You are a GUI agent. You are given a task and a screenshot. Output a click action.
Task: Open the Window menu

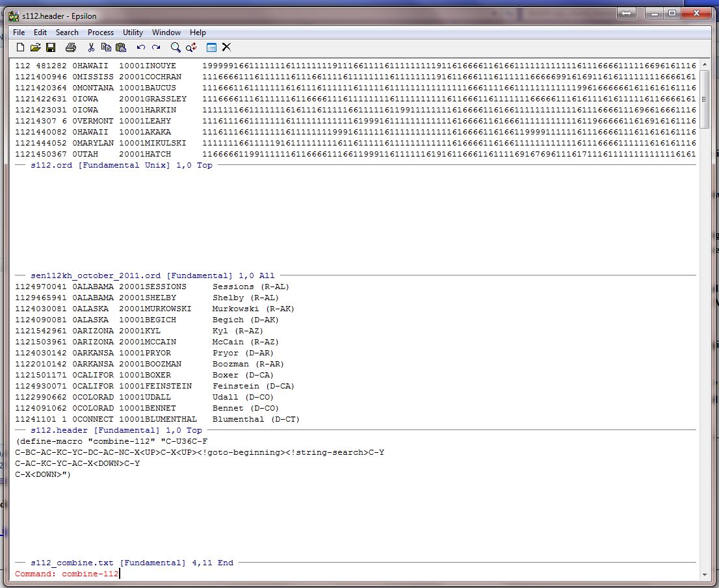pos(166,32)
